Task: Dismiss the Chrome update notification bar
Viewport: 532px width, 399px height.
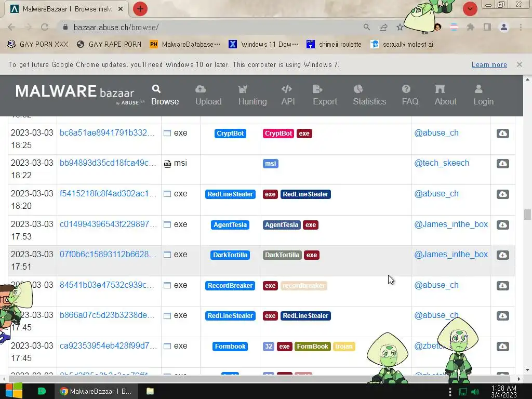Action: (x=519, y=64)
